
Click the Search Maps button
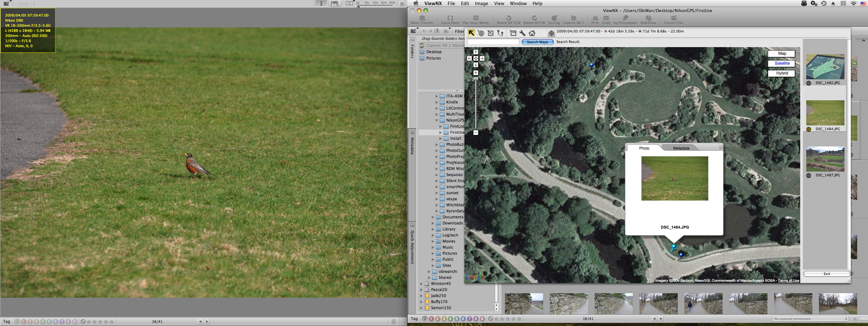coord(537,42)
